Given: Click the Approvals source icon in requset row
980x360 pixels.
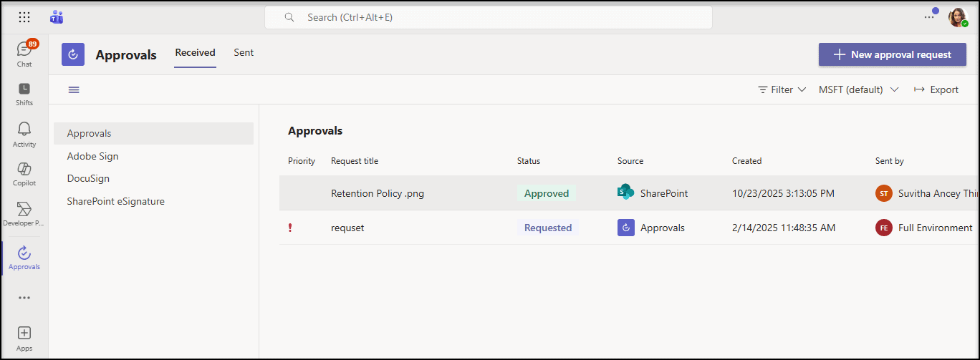Looking at the screenshot, I should click(x=626, y=228).
